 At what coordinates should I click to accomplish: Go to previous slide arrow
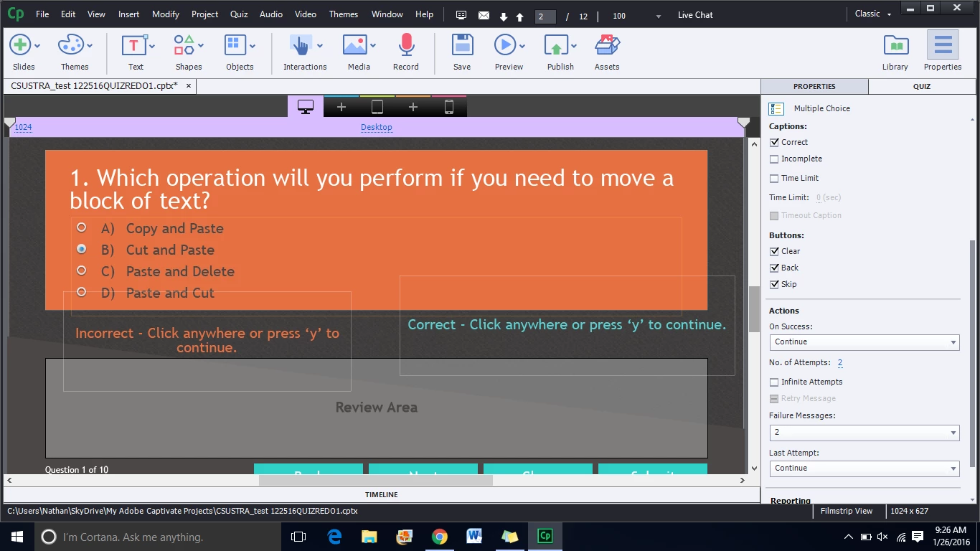[520, 17]
